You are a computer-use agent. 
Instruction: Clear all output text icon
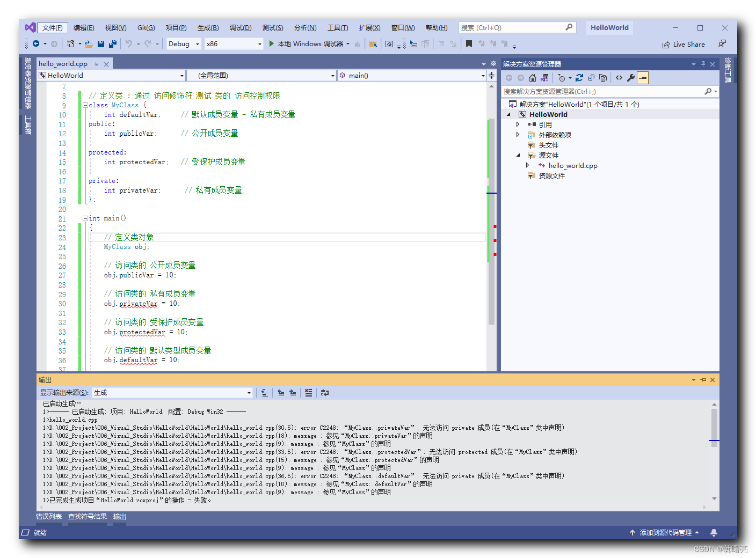pos(308,393)
